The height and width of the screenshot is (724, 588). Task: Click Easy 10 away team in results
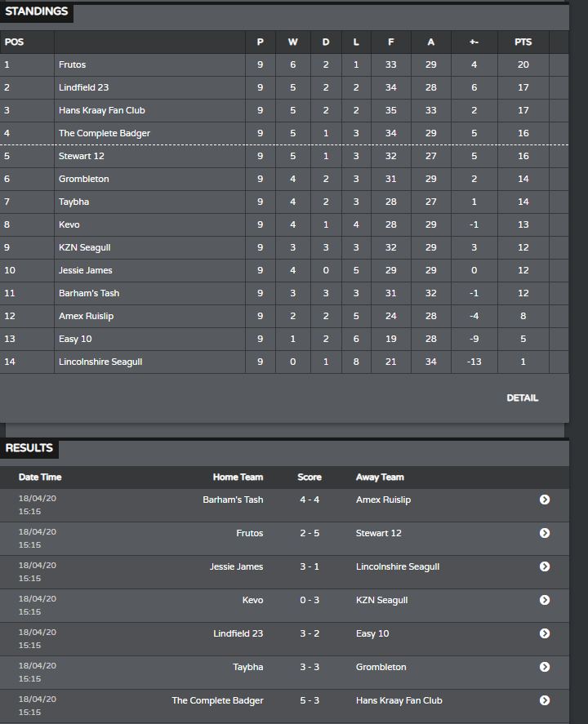[372, 633]
